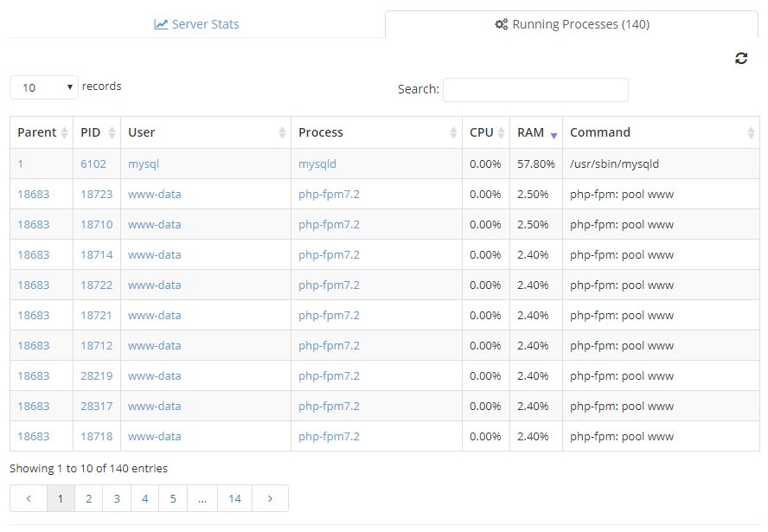Go to pagination page 2
The height and width of the screenshot is (532, 768).
pos(89,498)
